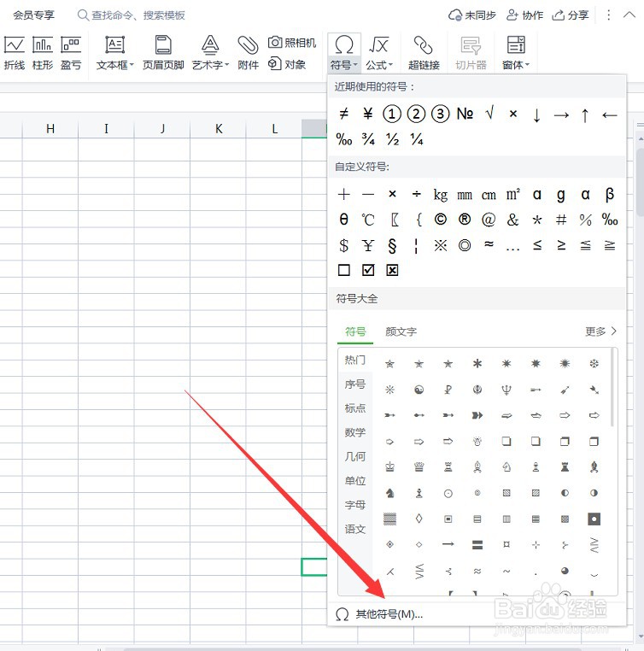Image resolution: width=644 pixels, height=651 pixels.
Task: Toggle the symbol (符号) dropdown button
Action: click(344, 53)
